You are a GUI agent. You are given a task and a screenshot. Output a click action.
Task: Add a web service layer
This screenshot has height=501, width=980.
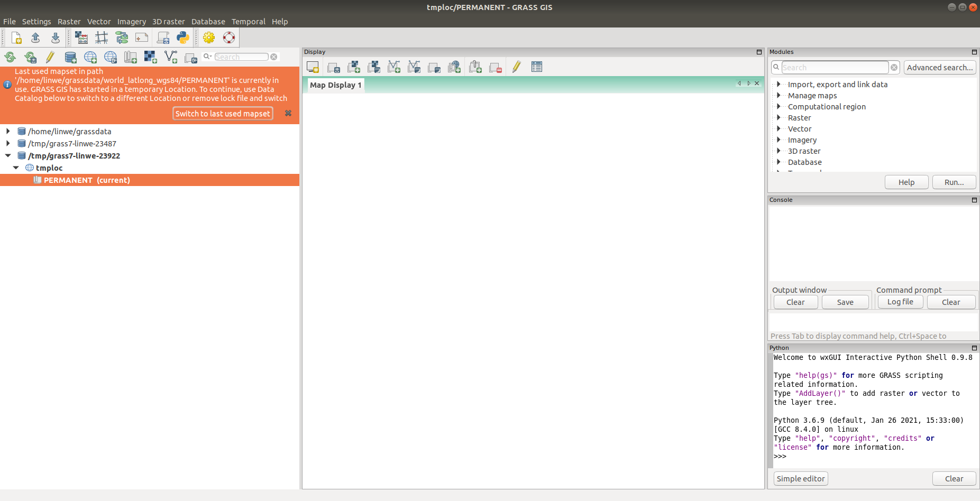(454, 67)
